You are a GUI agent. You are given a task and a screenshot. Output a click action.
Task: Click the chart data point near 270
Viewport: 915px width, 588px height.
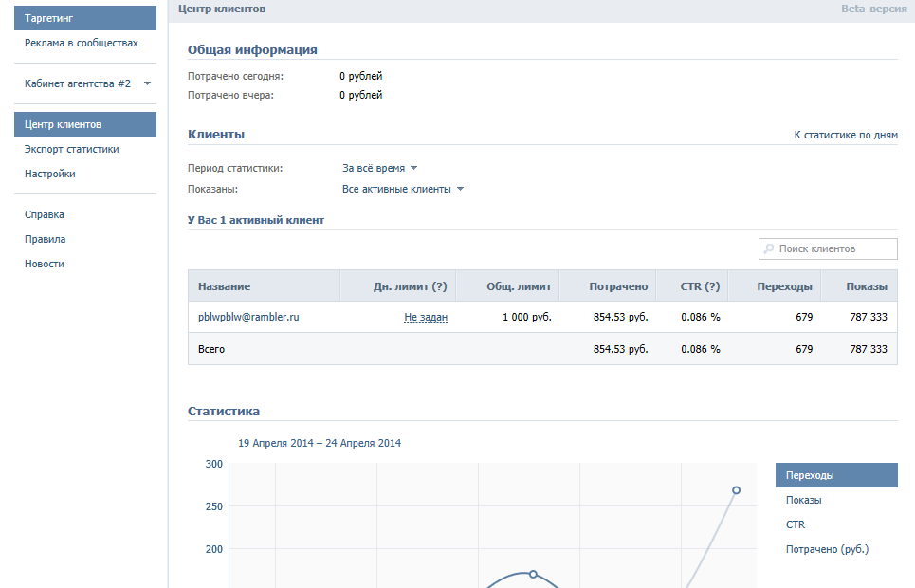736,490
